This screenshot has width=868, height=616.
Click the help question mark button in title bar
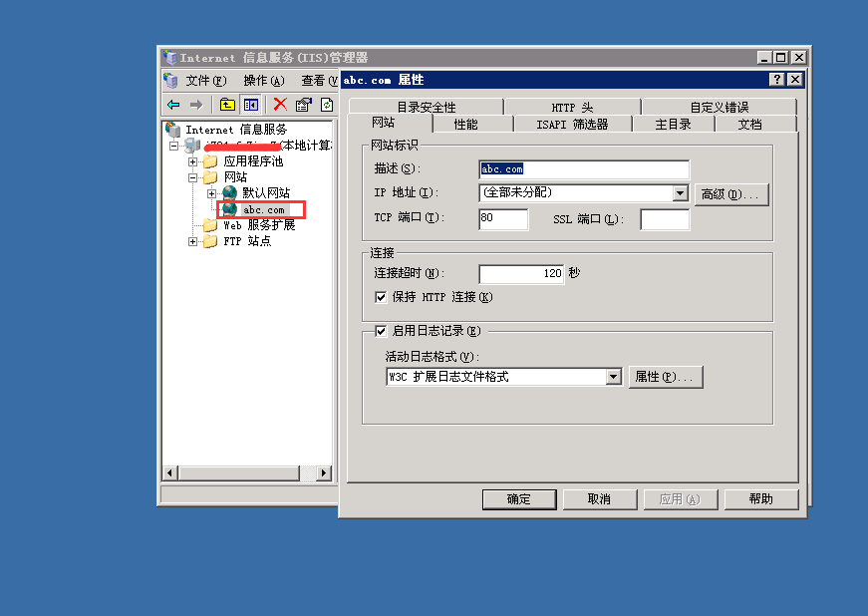[776, 80]
